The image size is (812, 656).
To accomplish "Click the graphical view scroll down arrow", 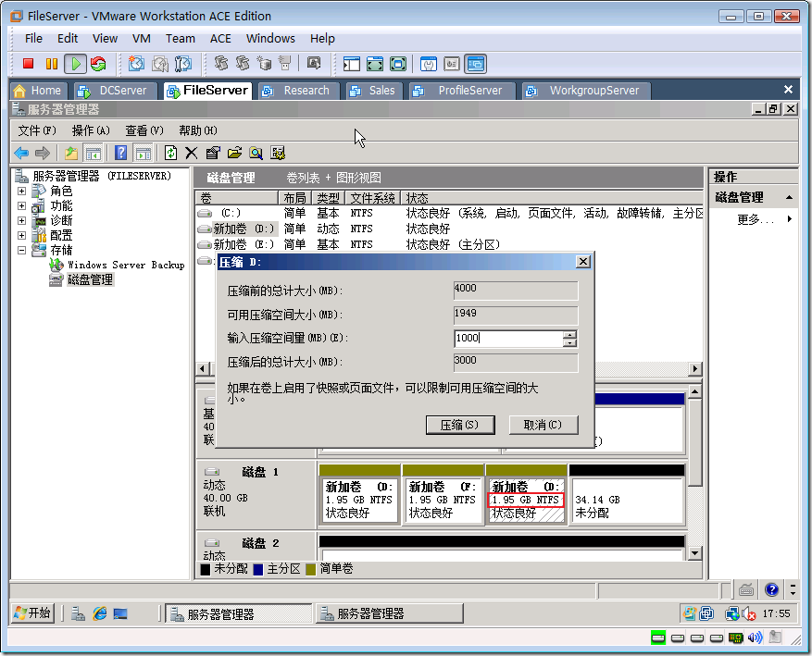I will (x=694, y=553).
